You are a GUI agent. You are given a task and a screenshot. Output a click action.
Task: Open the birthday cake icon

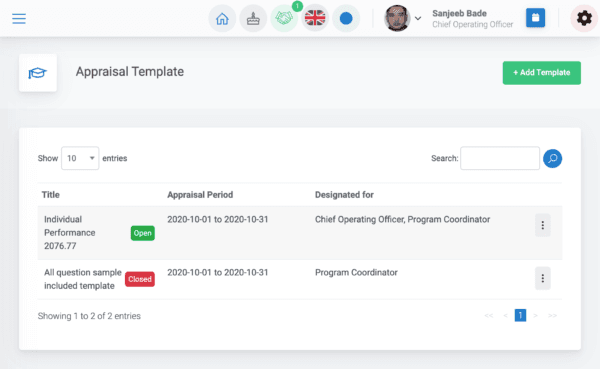point(253,18)
